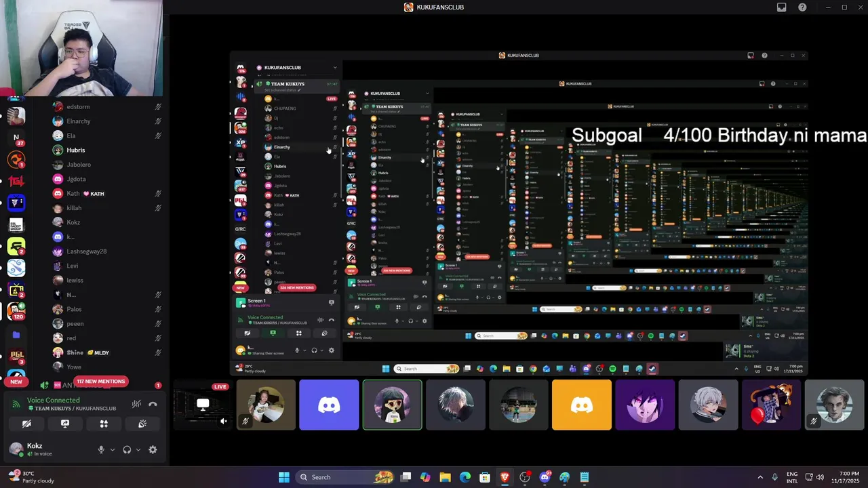Toggle noise suppression in voice panel
Screen dimensions: 868x488
(136, 404)
